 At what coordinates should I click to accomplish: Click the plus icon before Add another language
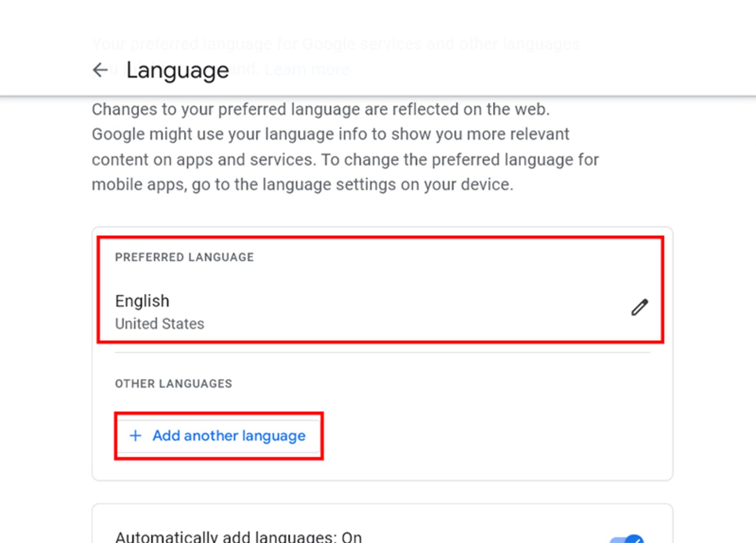point(135,435)
